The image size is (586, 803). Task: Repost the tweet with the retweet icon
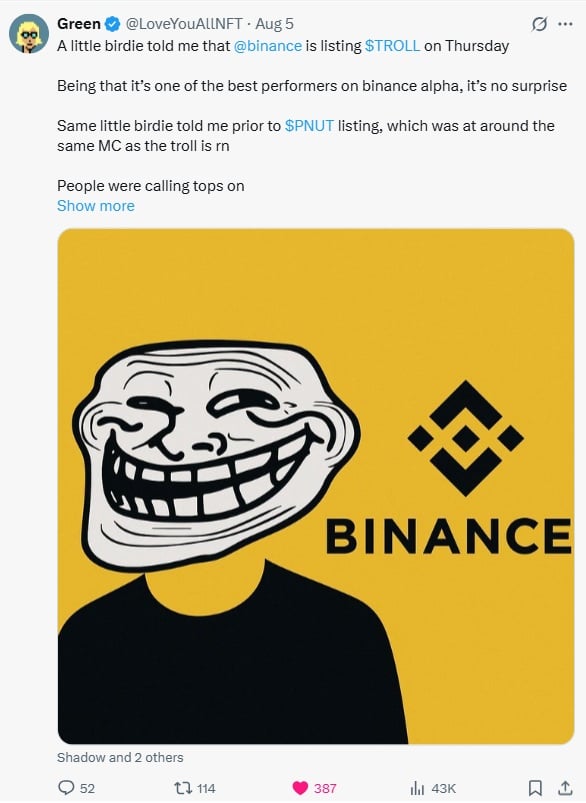182,788
